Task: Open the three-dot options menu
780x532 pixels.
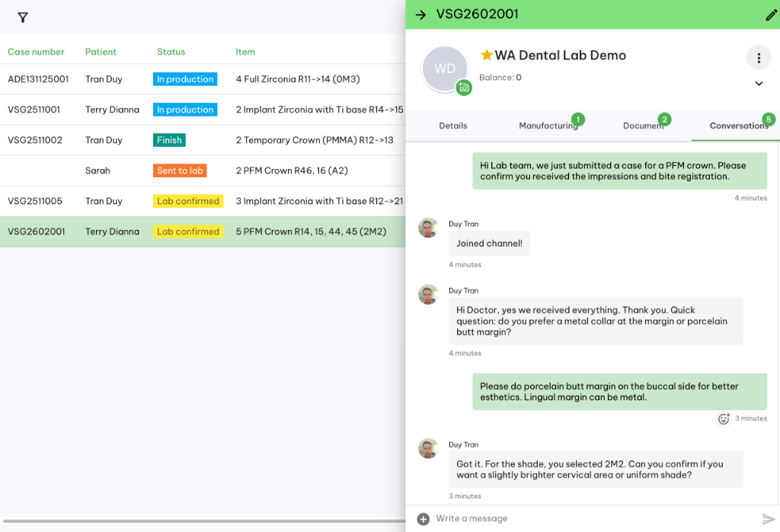Action: click(x=758, y=58)
